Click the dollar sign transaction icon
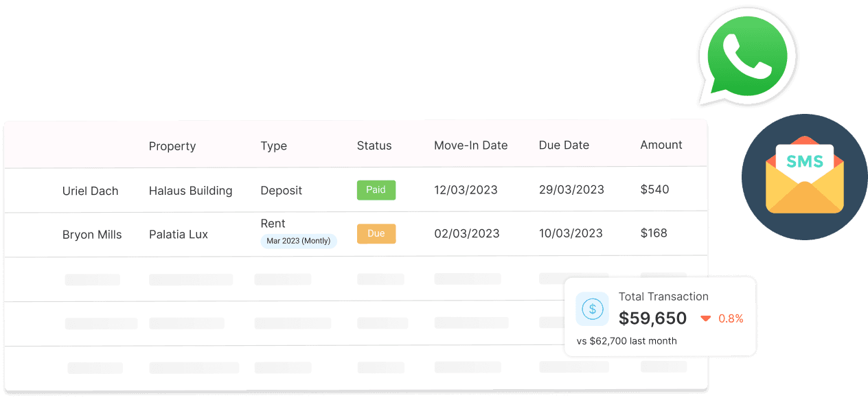The height and width of the screenshot is (398, 868). point(592,309)
